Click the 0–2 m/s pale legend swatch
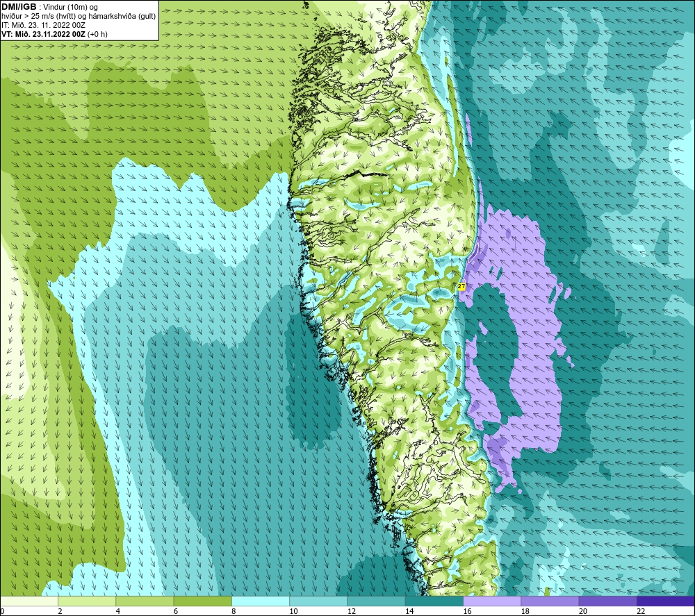The width and height of the screenshot is (695, 616). (28, 601)
